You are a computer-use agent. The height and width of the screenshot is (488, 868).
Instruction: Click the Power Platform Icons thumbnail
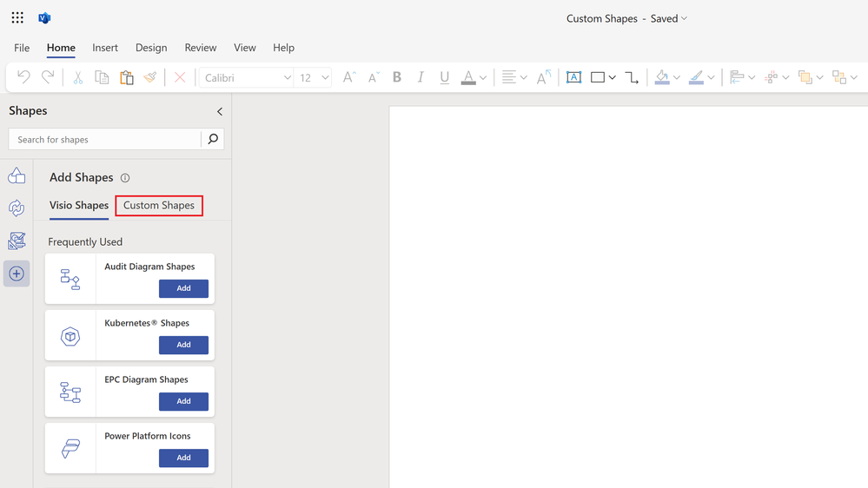coord(70,449)
